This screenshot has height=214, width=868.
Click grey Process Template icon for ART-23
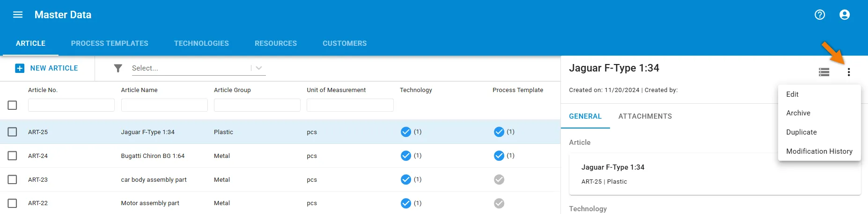499,179
